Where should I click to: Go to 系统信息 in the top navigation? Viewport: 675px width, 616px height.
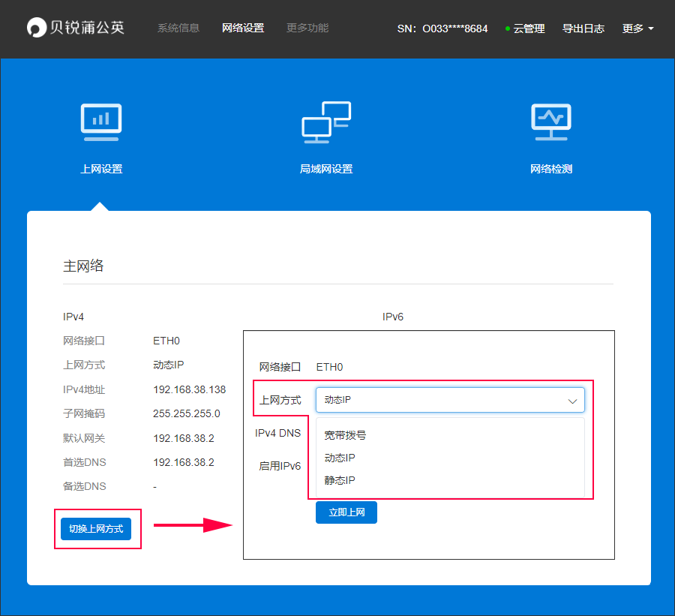pyautogui.click(x=178, y=29)
